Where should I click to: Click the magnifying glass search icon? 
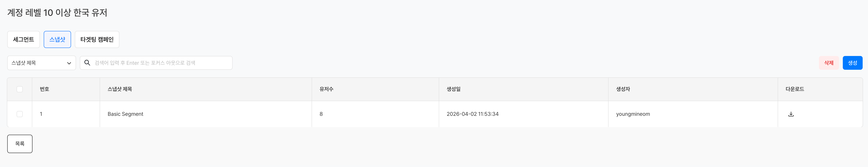point(87,63)
